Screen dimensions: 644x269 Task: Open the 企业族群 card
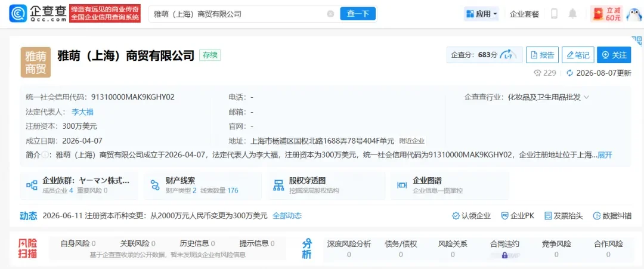tap(79, 185)
